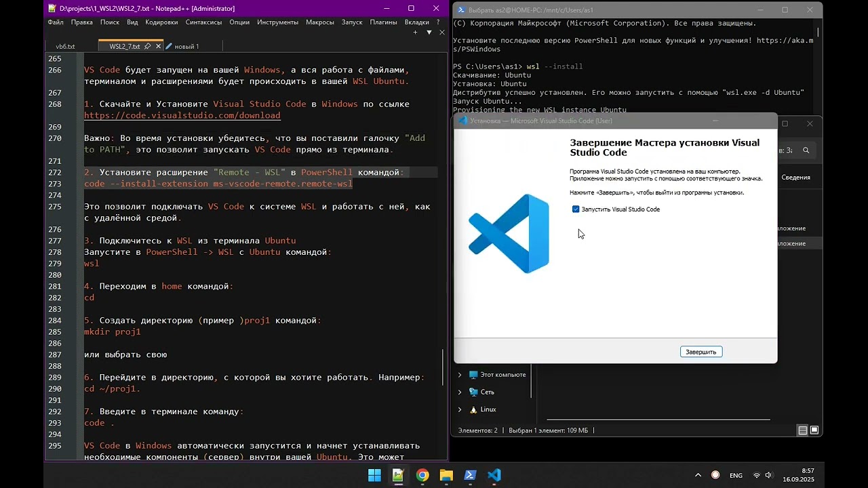This screenshot has width=868, height=488.
Task: Select the WSL2_7.txt tab
Action: [124, 47]
